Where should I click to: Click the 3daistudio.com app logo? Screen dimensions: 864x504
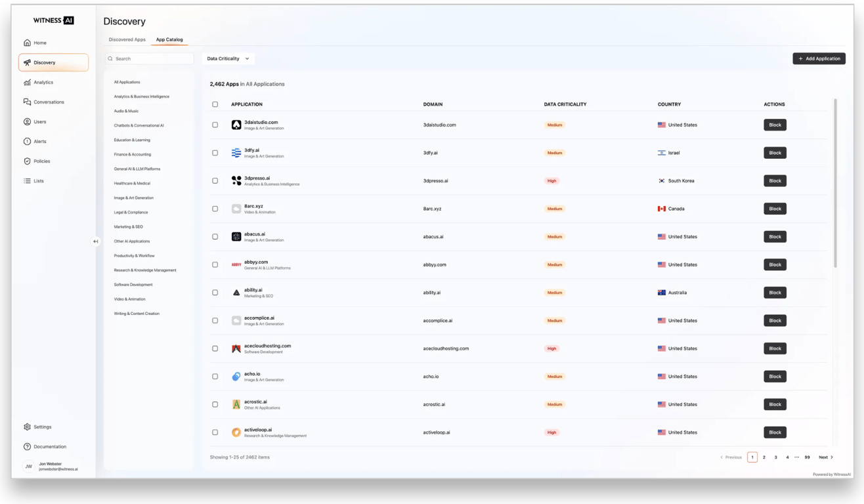coord(236,125)
